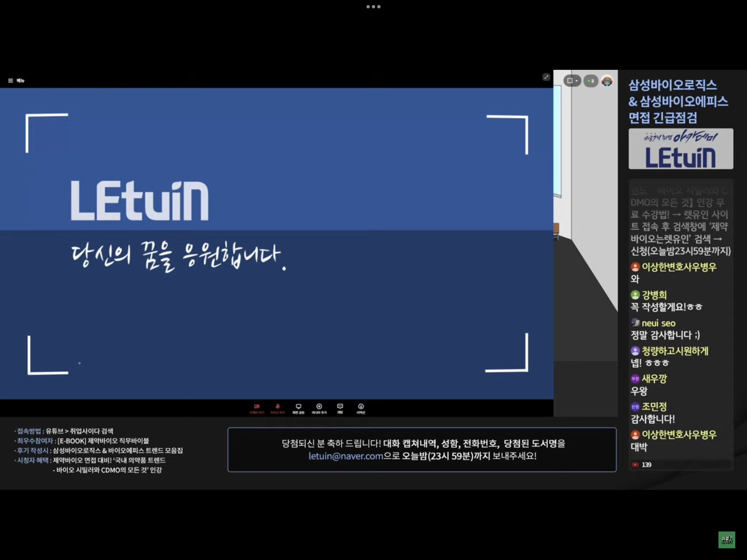Open the hamburger menu icon
The image size is (747, 560).
pos(10,81)
